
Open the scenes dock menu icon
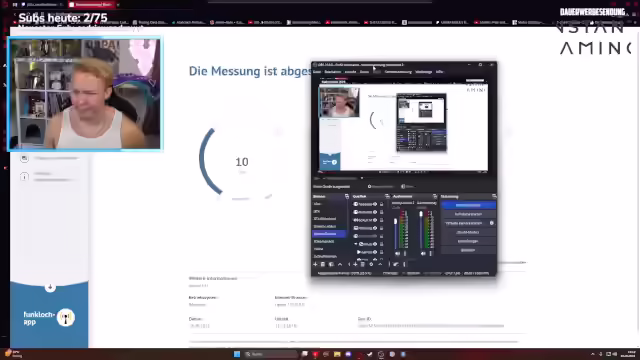pos(347,196)
